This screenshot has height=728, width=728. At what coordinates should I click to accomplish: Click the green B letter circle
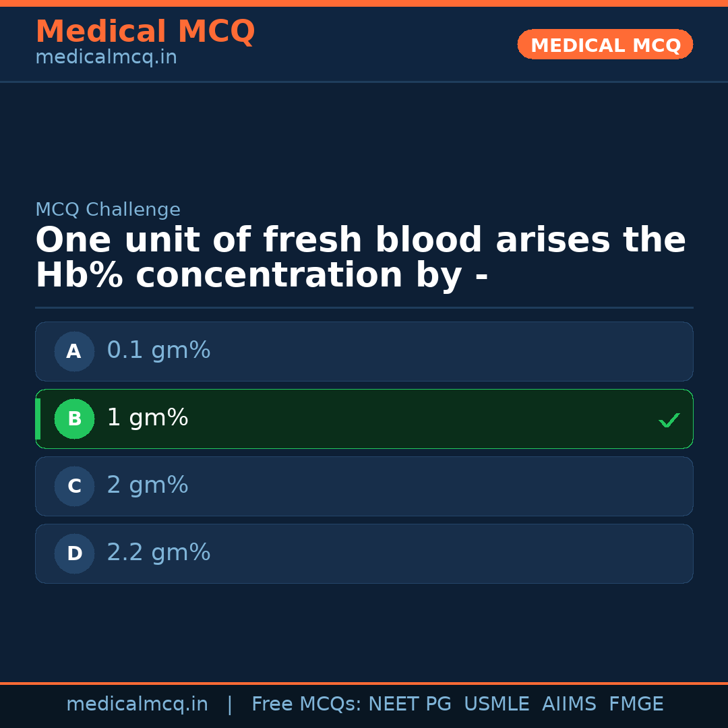pos(74,419)
